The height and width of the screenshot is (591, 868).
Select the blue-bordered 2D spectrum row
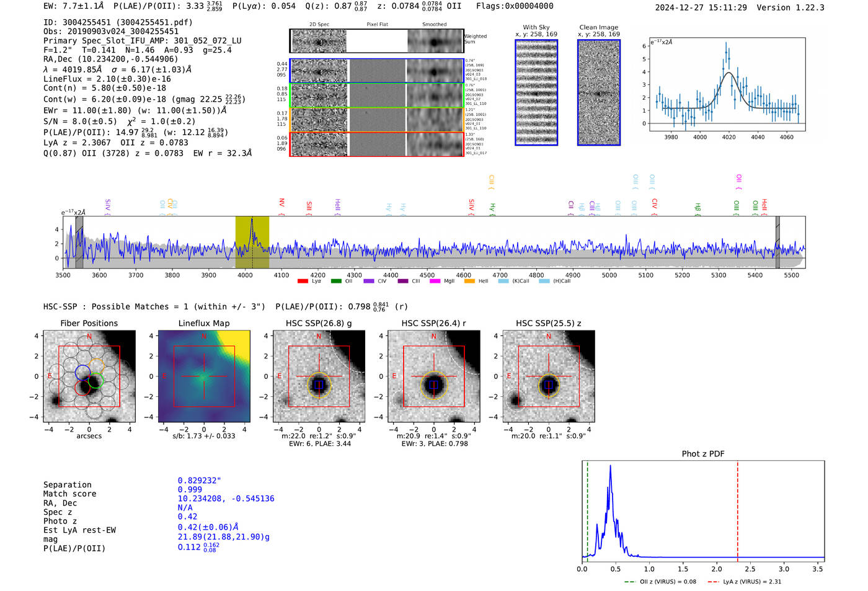pyautogui.click(x=377, y=71)
